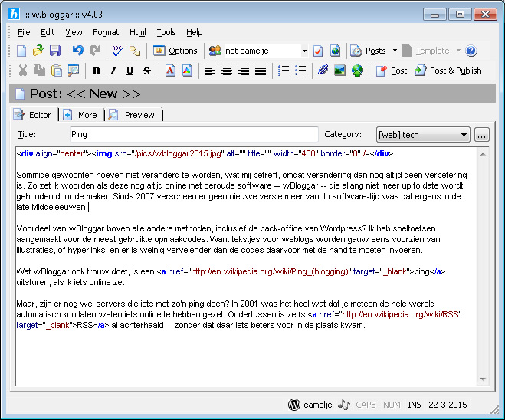Viewport: 505px width, 420px height.
Task: Open the View menu
Action: (74, 32)
